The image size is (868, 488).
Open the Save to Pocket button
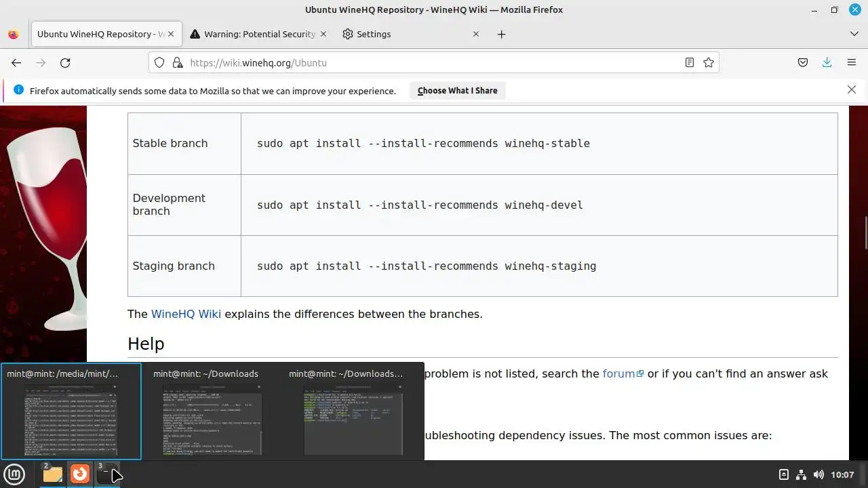click(803, 63)
